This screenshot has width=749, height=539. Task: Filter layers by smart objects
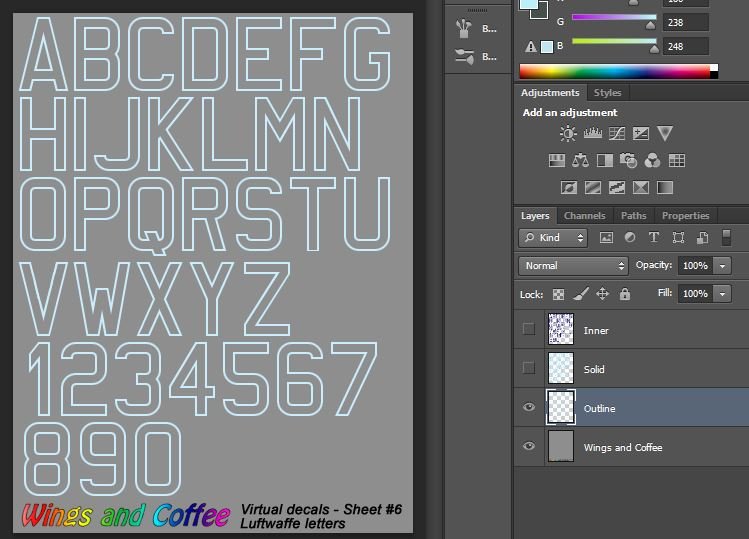[703, 237]
